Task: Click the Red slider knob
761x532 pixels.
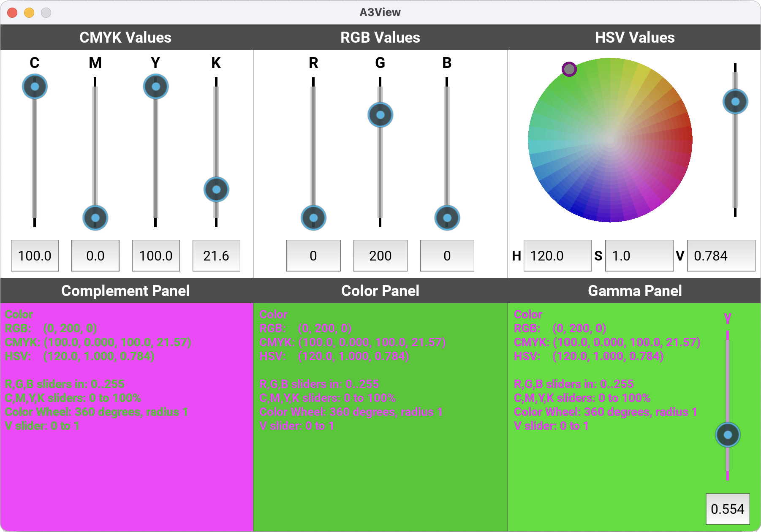Action: coord(313,218)
